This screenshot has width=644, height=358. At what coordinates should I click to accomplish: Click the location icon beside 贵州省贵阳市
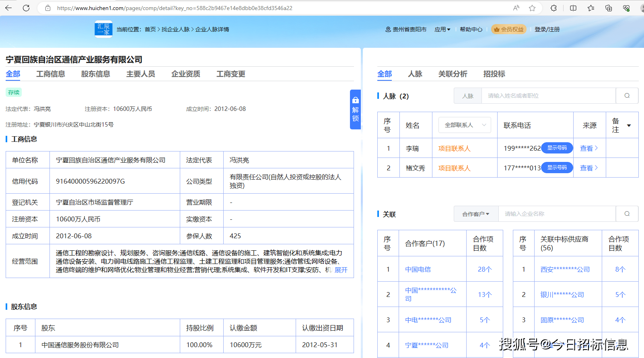(388, 29)
